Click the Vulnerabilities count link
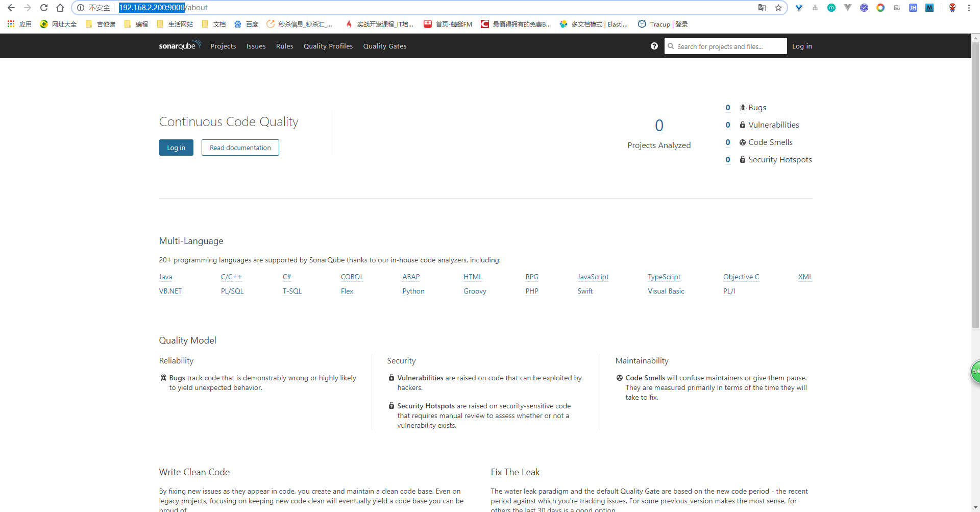 point(728,125)
